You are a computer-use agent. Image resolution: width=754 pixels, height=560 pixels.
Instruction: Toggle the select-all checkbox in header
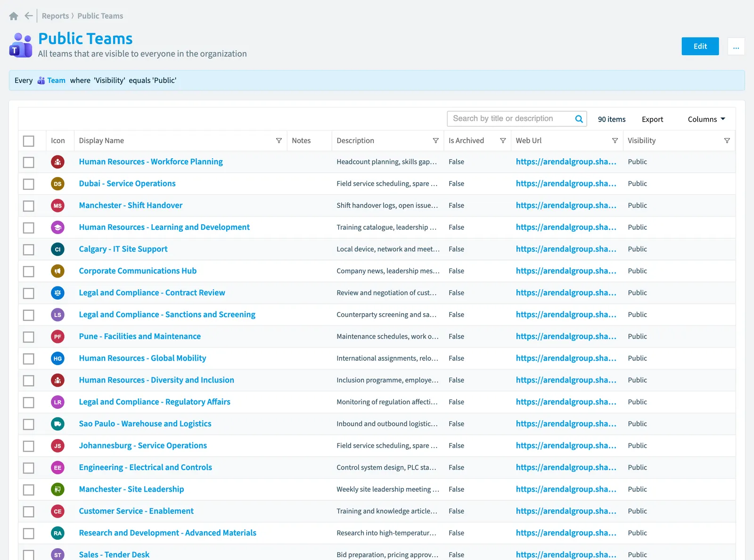(29, 141)
